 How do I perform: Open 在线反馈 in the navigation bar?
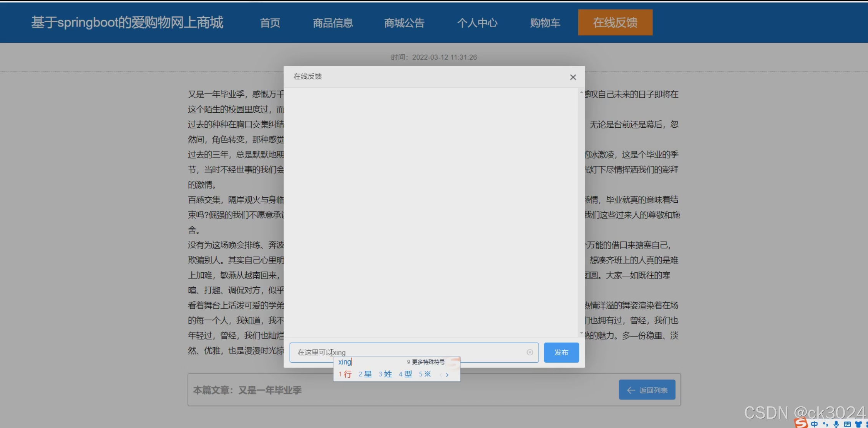[x=615, y=23]
